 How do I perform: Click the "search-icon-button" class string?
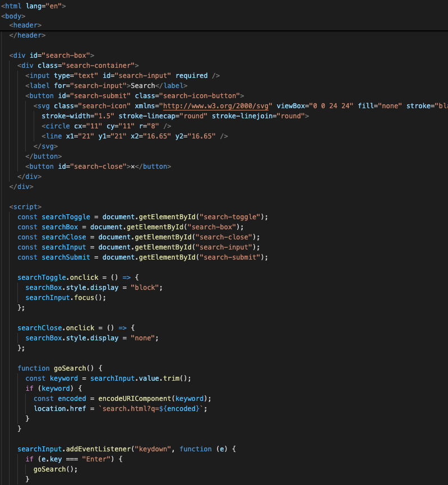[x=200, y=96]
